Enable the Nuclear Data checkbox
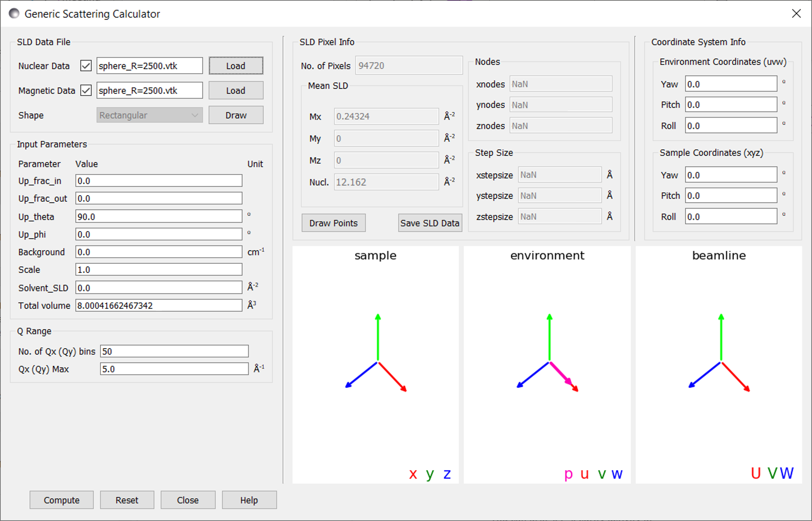812x521 pixels. click(x=86, y=66)
